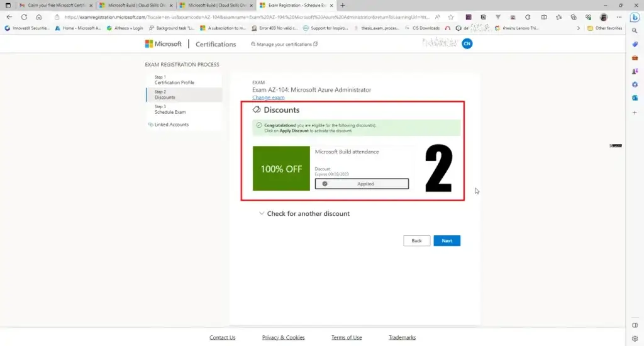This screenshot has width=644, height=346.
Task: Open the Error 403 No valid bookmark
Action: [274, 28]
